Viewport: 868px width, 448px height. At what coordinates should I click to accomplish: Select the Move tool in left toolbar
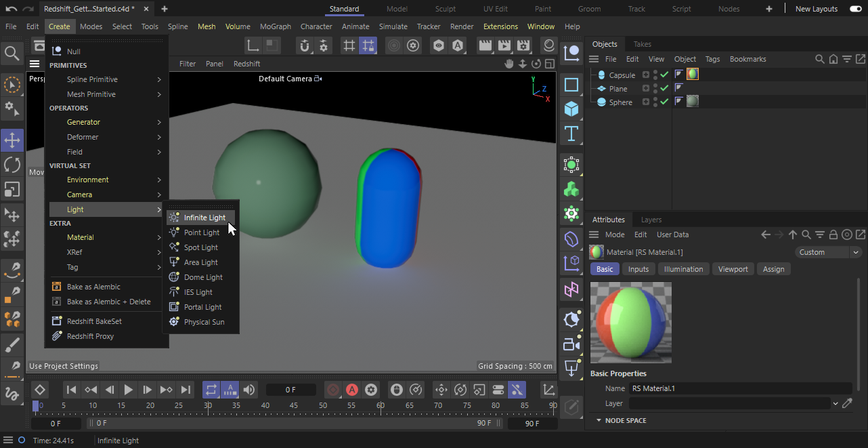click(x=12, y=141)
